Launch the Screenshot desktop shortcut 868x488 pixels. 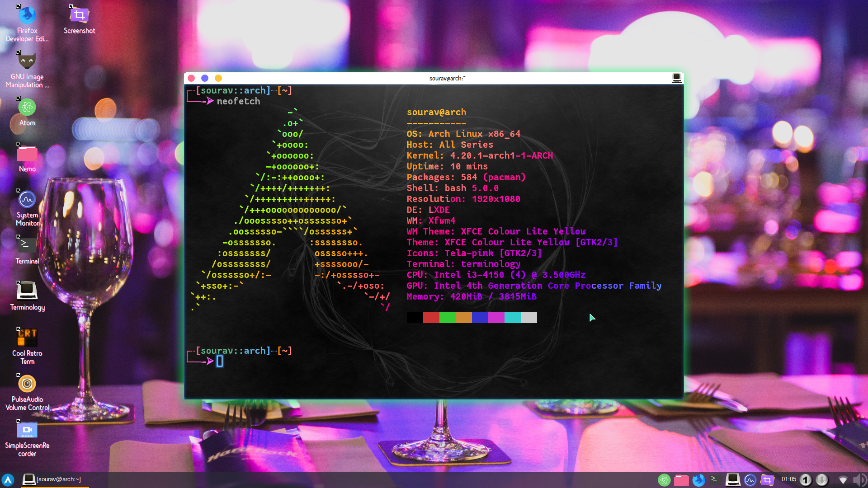coord(79,16)
